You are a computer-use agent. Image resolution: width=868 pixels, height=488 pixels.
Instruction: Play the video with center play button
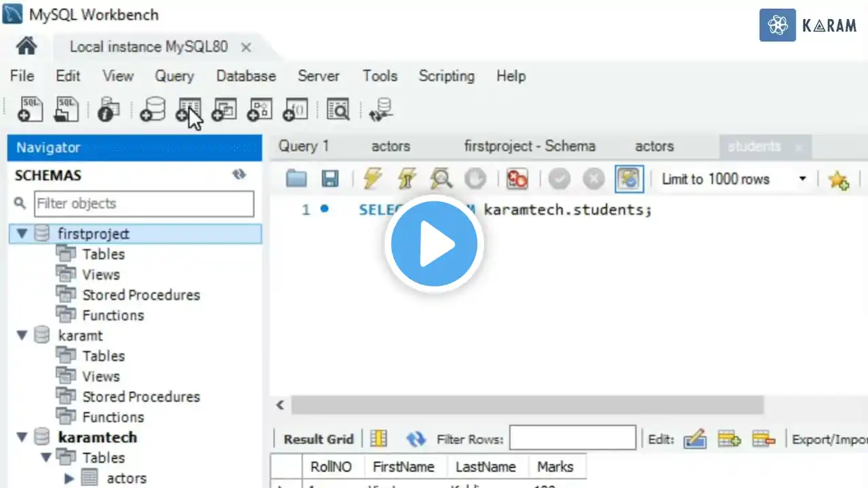(x=434, y=243)
